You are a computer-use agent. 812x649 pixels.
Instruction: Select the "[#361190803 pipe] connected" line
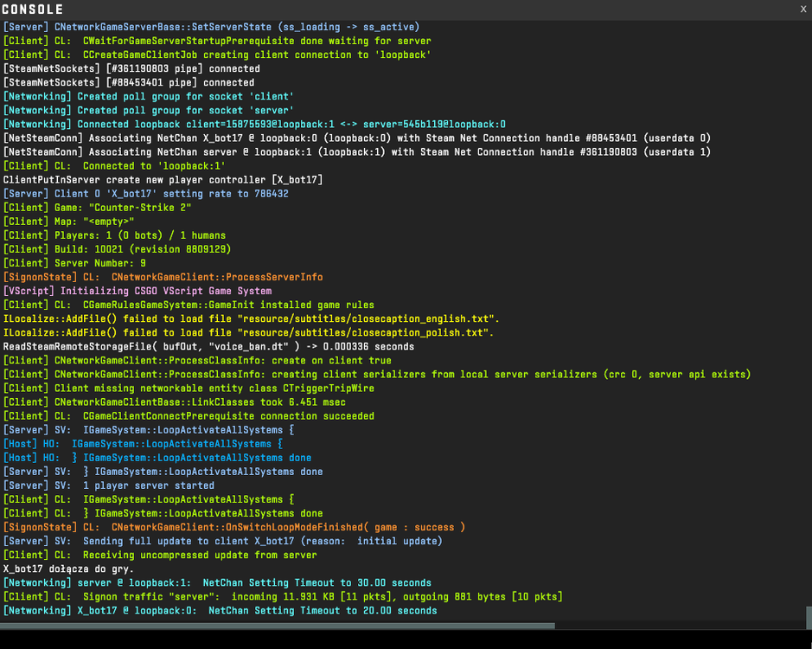pos(131,69)
